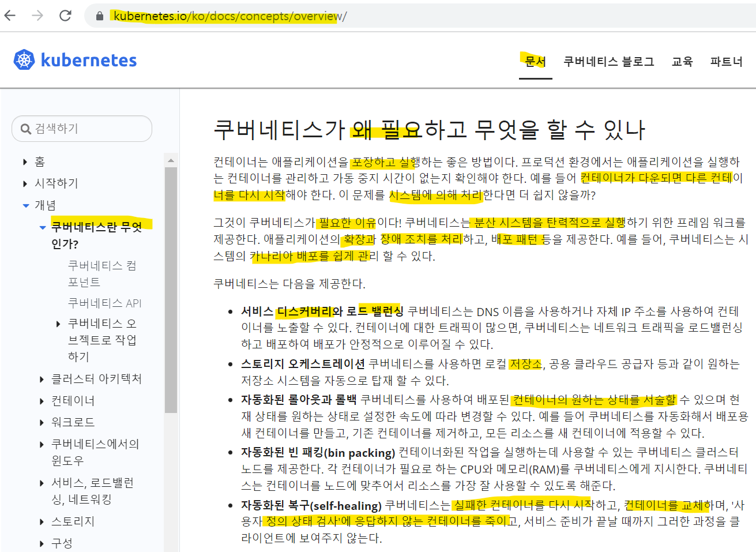
Task: Click the sidebar scrollbar thumb
Action: pos(171,290)
